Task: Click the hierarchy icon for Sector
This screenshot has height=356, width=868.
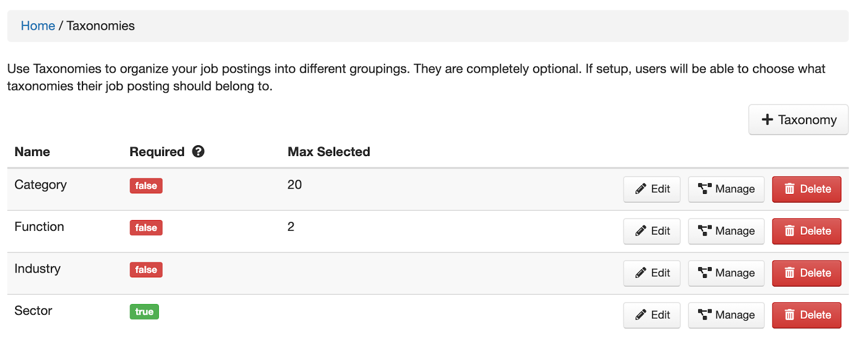Action: click(705, 315)
